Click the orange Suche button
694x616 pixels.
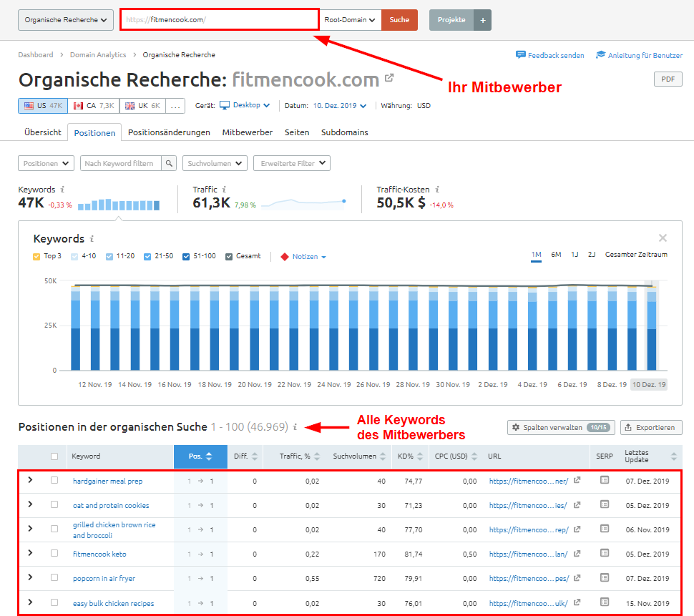(x=399, y=20)
